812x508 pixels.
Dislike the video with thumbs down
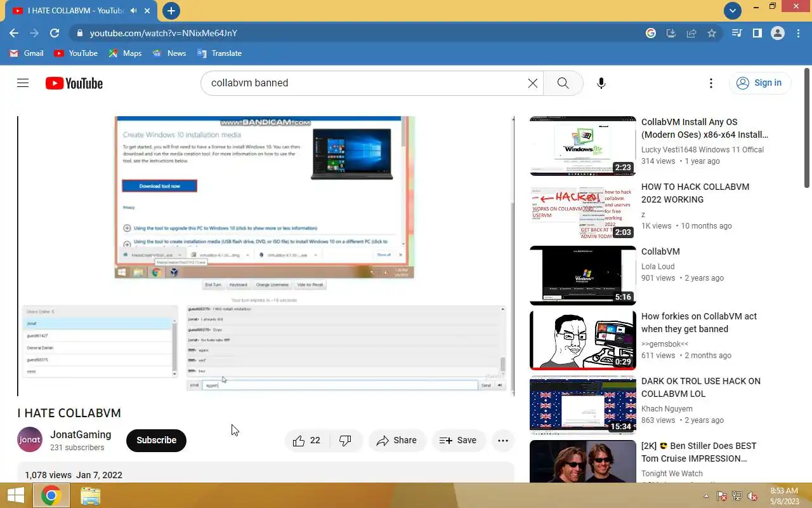346,441
